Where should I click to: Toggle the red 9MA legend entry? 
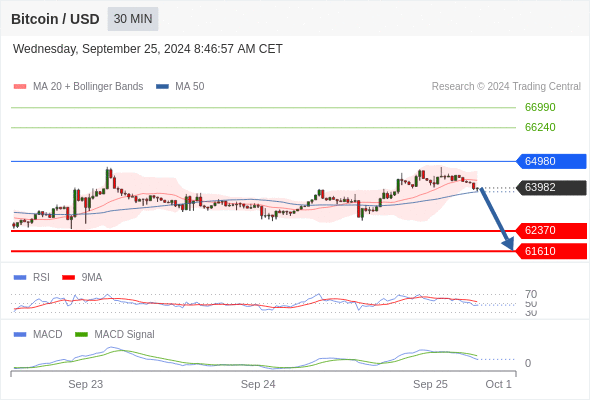pyautogui.click(x=82, y=277)
